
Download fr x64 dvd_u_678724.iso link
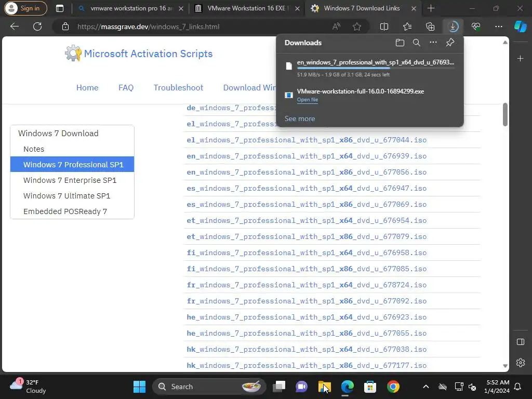tap(307, 285)
